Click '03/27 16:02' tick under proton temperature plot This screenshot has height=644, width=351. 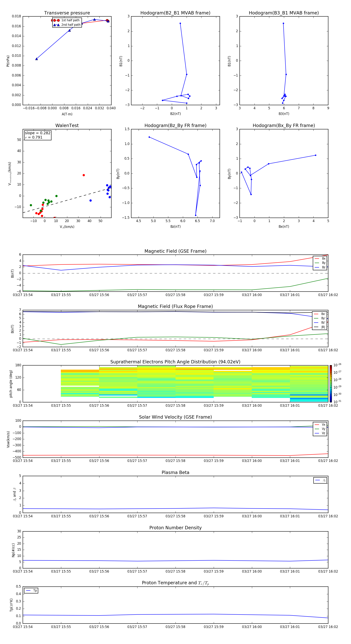328,627
